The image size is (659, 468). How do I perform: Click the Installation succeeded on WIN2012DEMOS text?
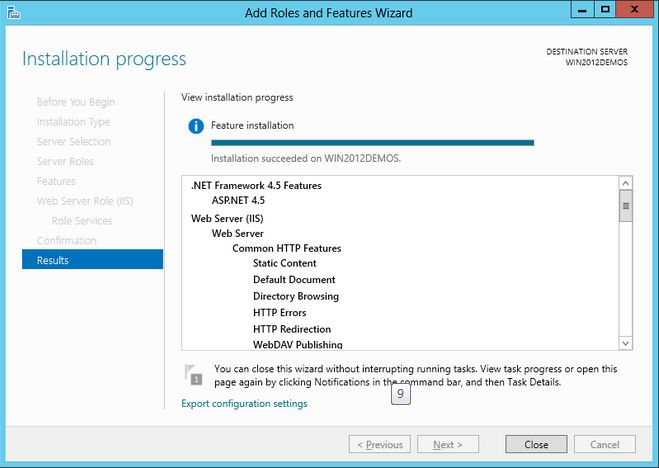click(306, 159)
